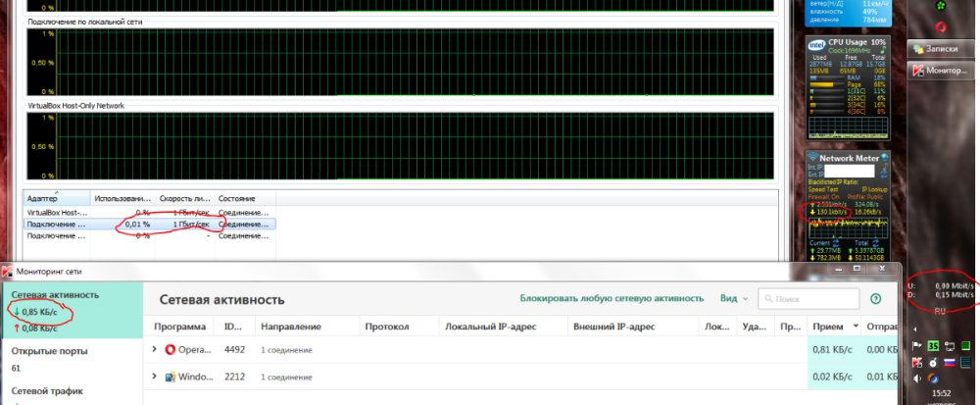Click the sort arrow on the Прием column
Screen dimensions: 980x405
[x=855, y=327]
